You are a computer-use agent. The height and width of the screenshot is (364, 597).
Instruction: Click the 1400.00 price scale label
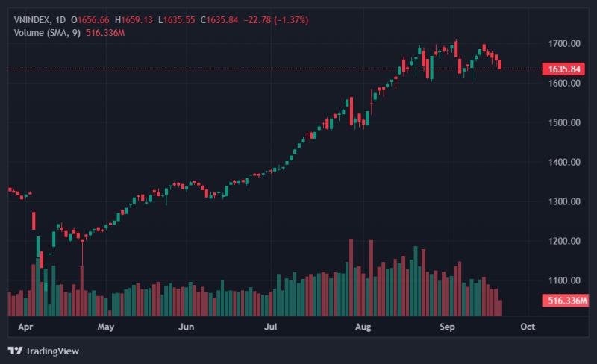(564, 162)
